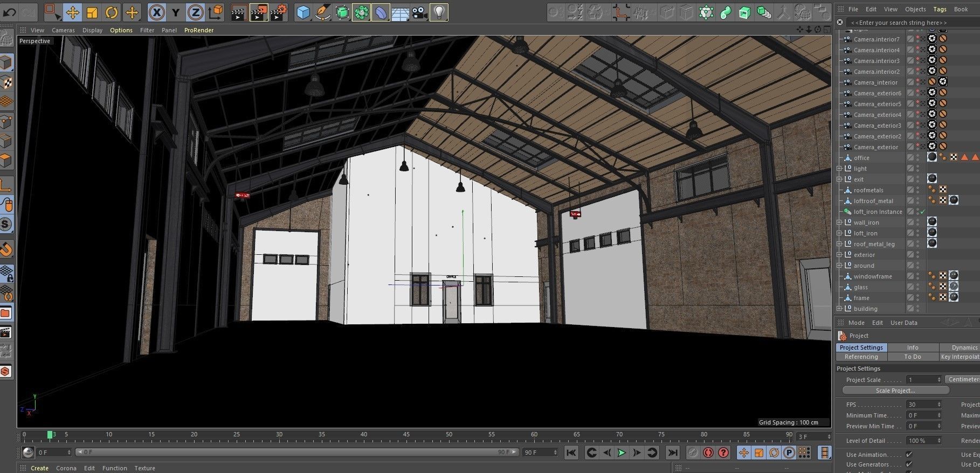The height and width of the screenshot is (473, 980).
Task: Select Camera_interior object row
Action: (x=875, y=82)
